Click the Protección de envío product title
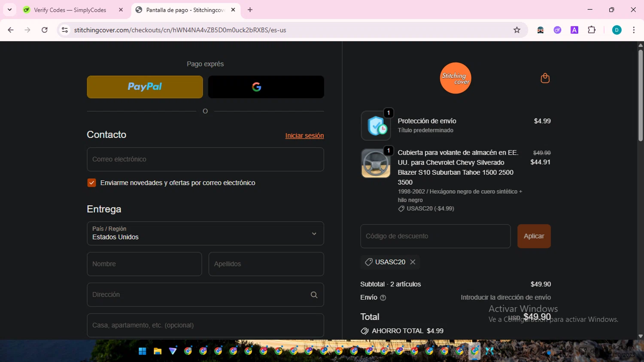The height and width of the screenshot is (362, 644). click(427, 121)
